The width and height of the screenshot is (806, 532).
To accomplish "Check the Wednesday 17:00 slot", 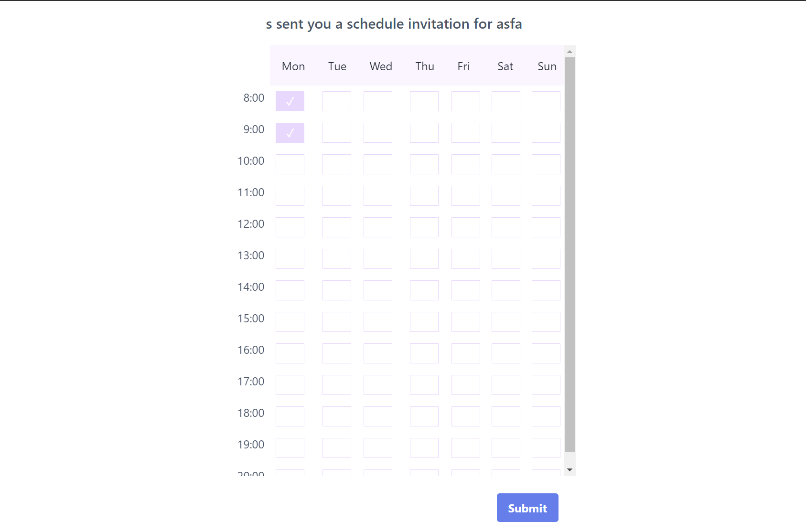I will (378, 385).
